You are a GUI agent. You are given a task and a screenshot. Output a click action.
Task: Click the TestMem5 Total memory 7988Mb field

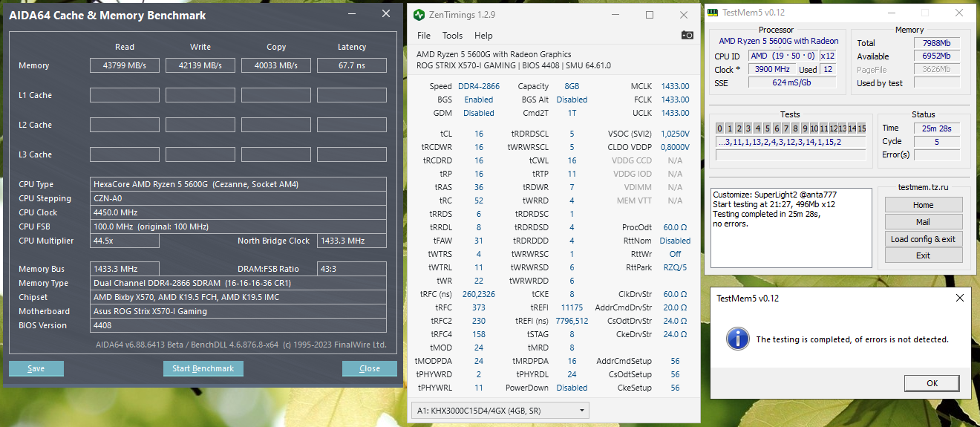pos(936,43)
